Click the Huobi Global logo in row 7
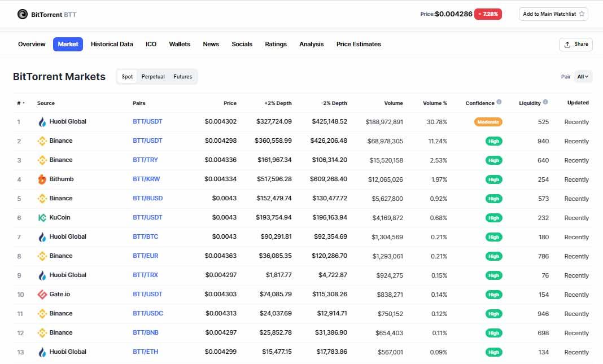603x364 pixels. point(42,237)
